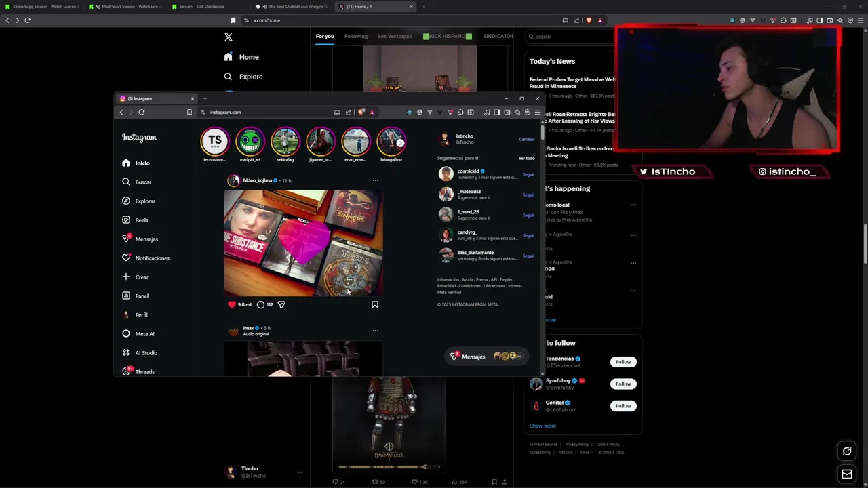Click the Search field on X
868x488 pixels.
point(571,37)
